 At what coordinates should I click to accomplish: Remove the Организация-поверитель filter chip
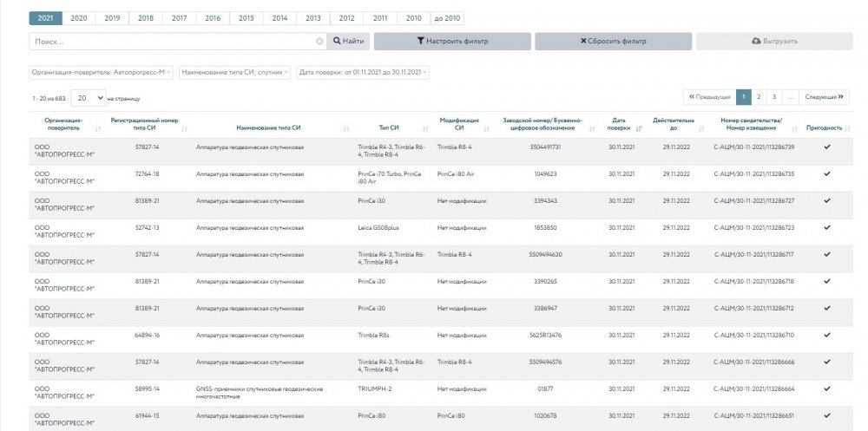point(168,72)
